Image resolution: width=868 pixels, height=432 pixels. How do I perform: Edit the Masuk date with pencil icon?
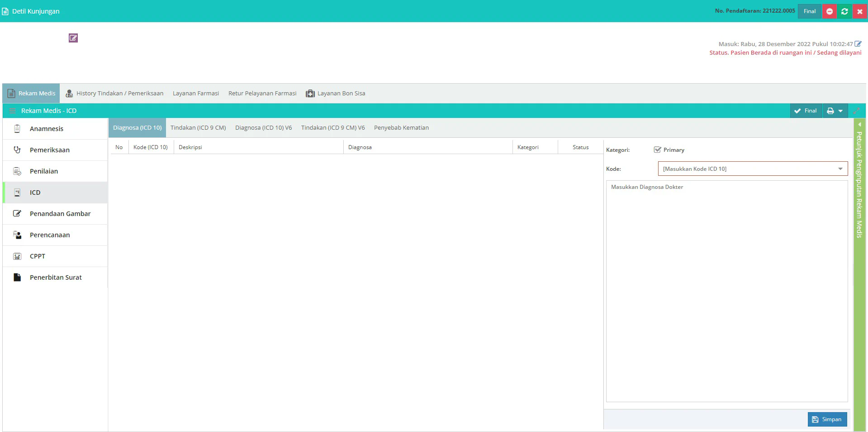858,44
